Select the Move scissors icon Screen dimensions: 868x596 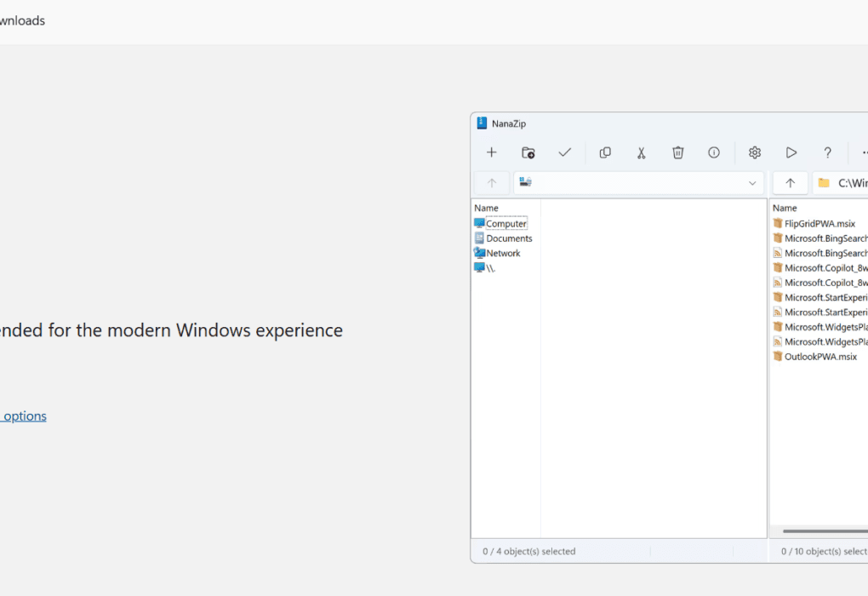pos(642,152)
